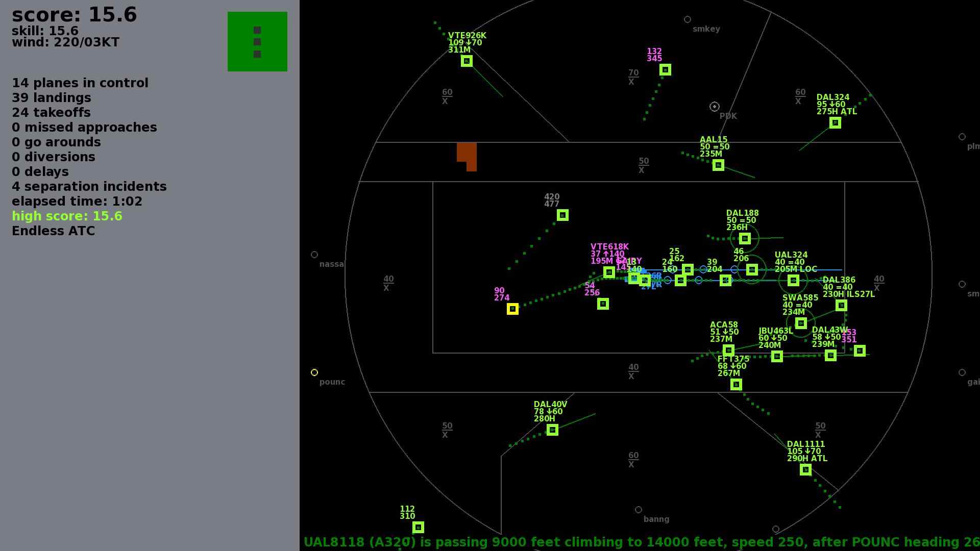Viewport: 980px width, 551px height.
Task: Select DAL188 aircraft target
Action: click(745, 238)
